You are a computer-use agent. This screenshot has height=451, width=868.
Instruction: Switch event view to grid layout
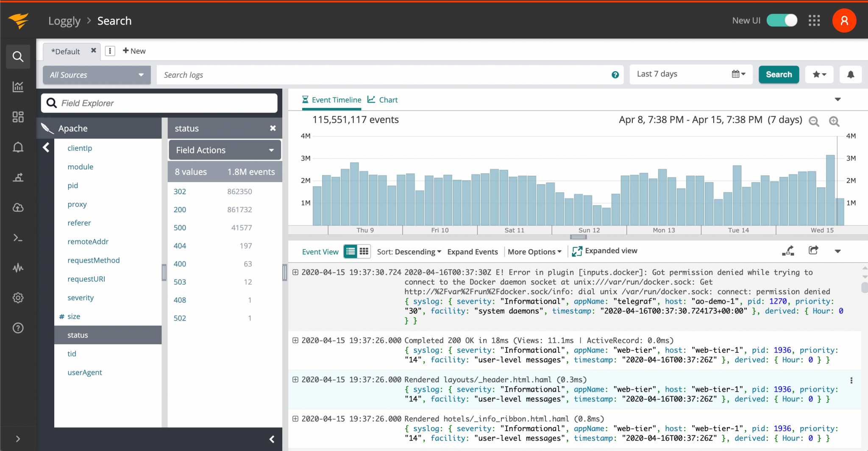tap(364, 251)
